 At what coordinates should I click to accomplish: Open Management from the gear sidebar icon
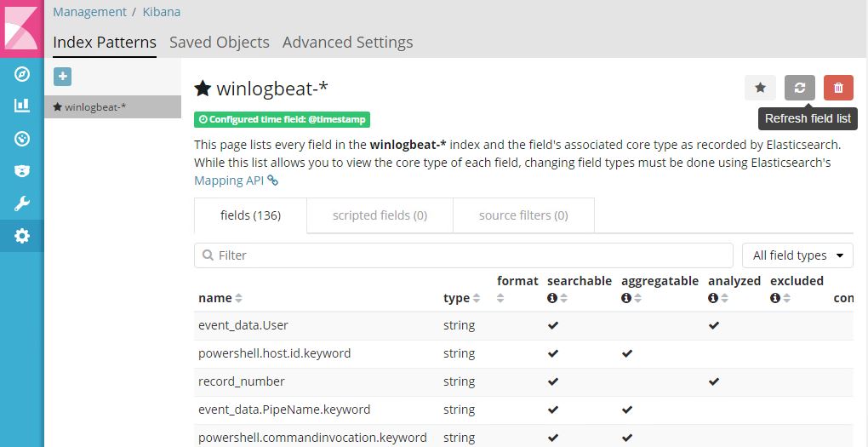[22, 236]
